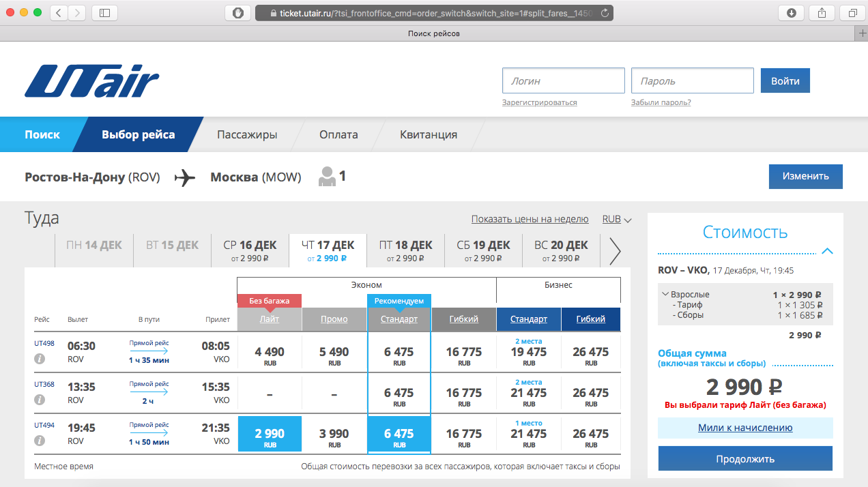Open the Забыли пароль? link
This screenshot has height=487, width=868.
[661, 102]
